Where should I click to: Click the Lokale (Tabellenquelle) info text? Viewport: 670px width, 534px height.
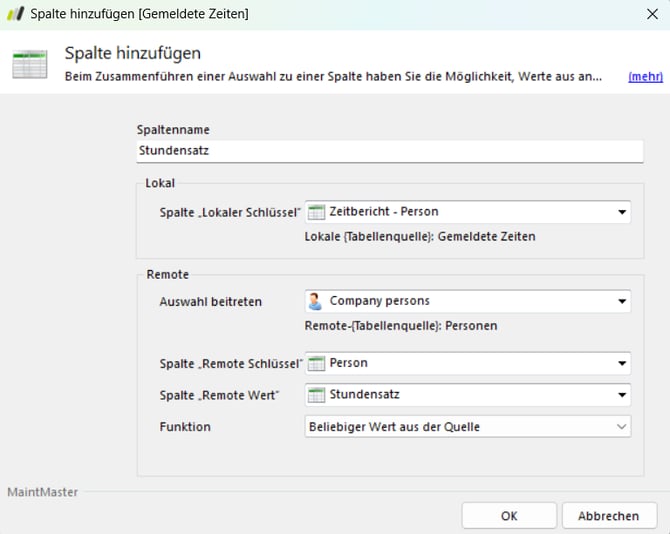tap(420, 237)
